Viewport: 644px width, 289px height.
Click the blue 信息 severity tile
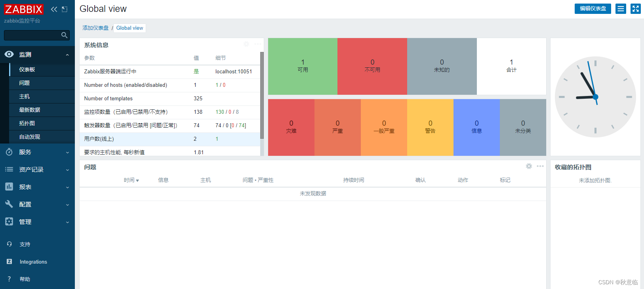click(x=476, y=127)
